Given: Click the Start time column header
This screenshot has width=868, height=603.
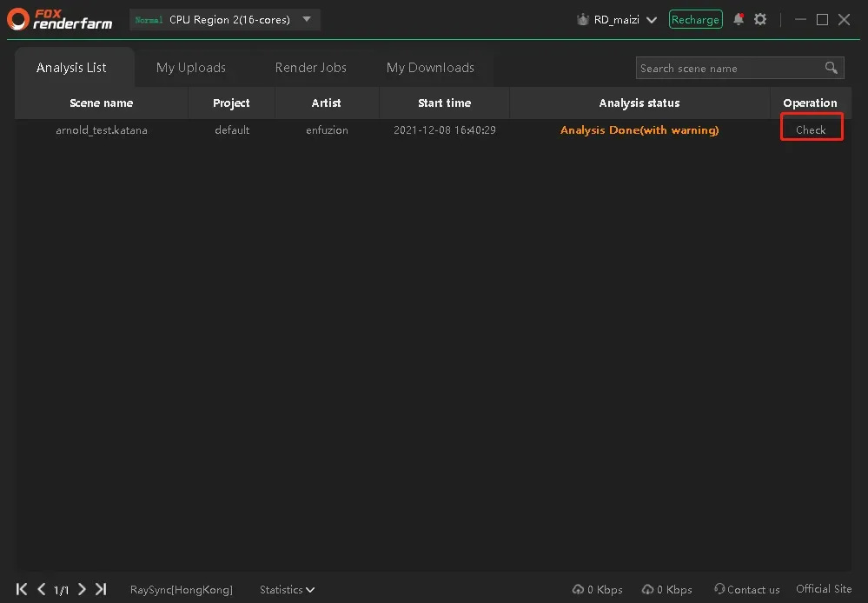Looking at the screenshot, I should pyautogui.click(x=445, y=103).
